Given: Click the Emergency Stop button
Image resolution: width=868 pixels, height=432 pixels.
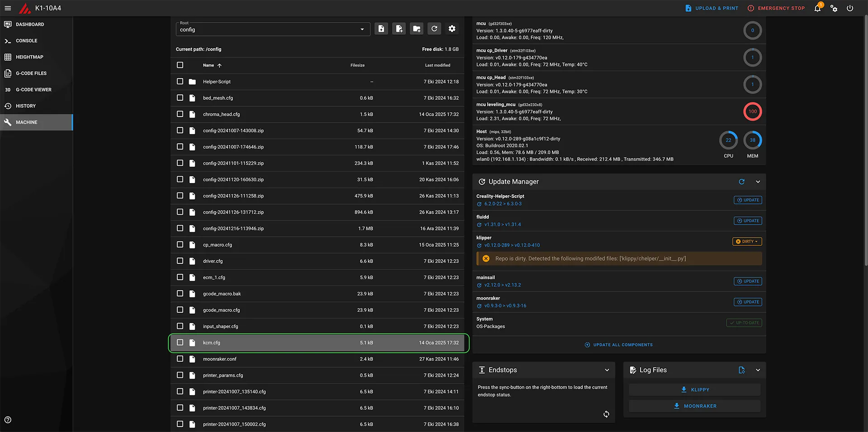Looking at the screenshot, I should click(776, 8).
